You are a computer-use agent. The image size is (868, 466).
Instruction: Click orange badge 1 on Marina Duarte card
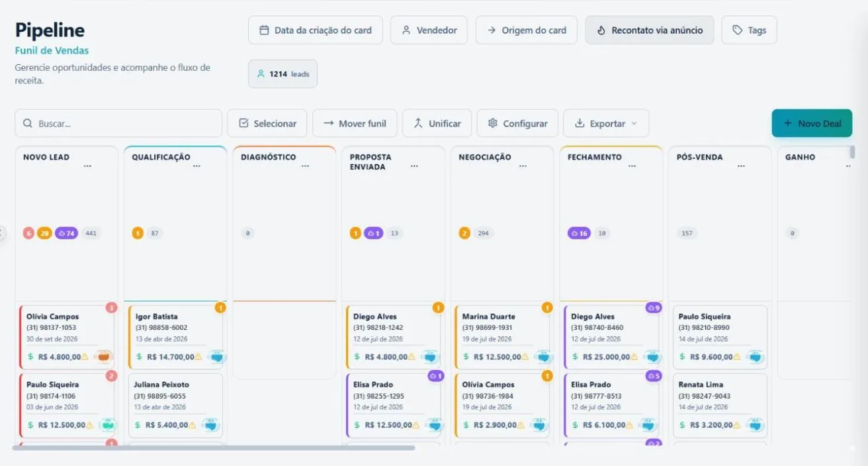coord(547,307)
